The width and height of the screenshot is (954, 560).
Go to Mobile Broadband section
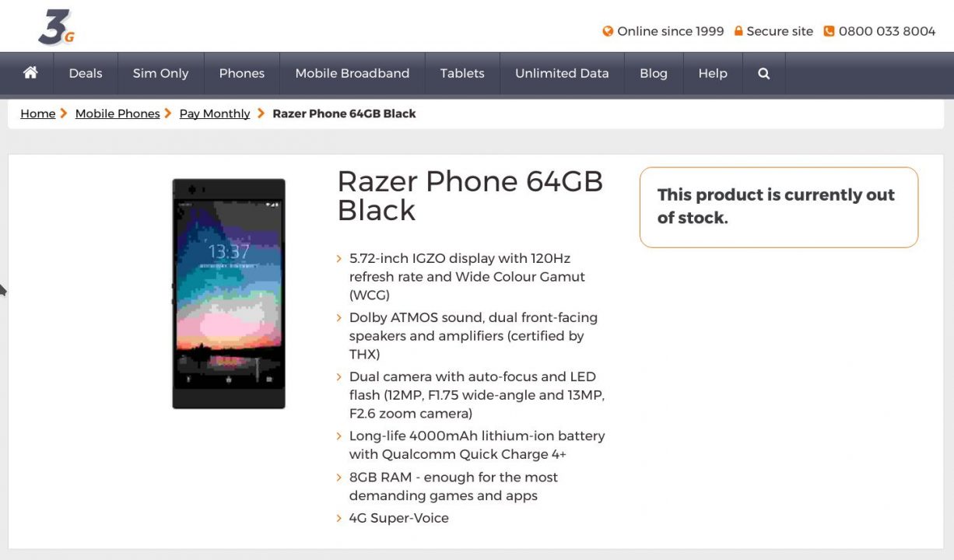point(352,73)
